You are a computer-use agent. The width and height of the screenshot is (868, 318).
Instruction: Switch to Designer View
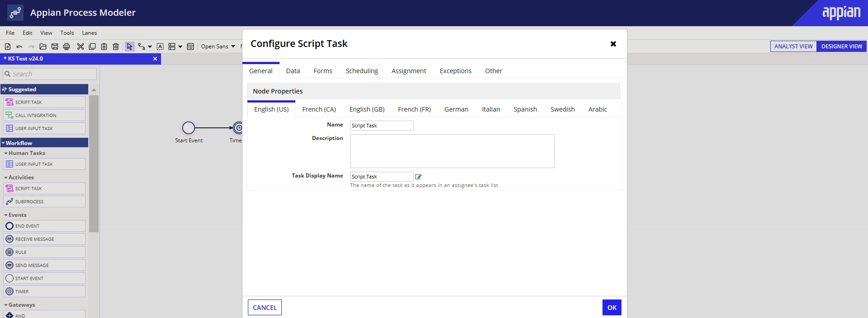[x=842, y=47]
